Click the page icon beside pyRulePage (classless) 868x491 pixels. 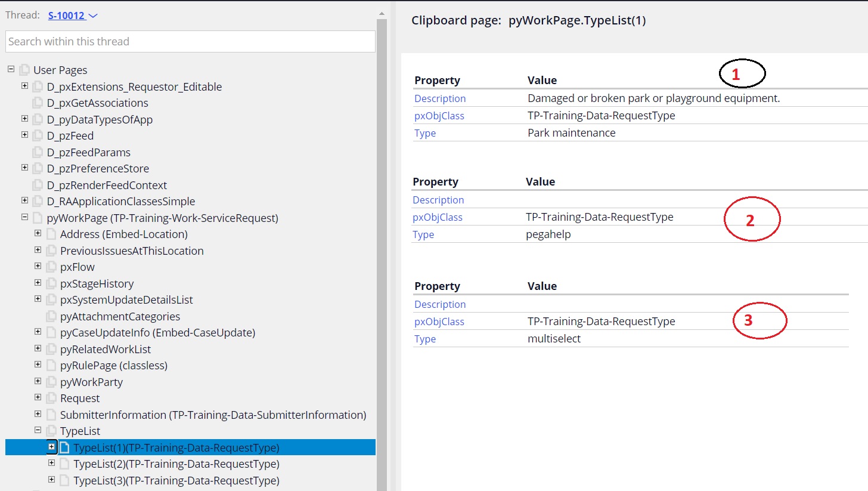pyautogui.click(x=50, y=365)
